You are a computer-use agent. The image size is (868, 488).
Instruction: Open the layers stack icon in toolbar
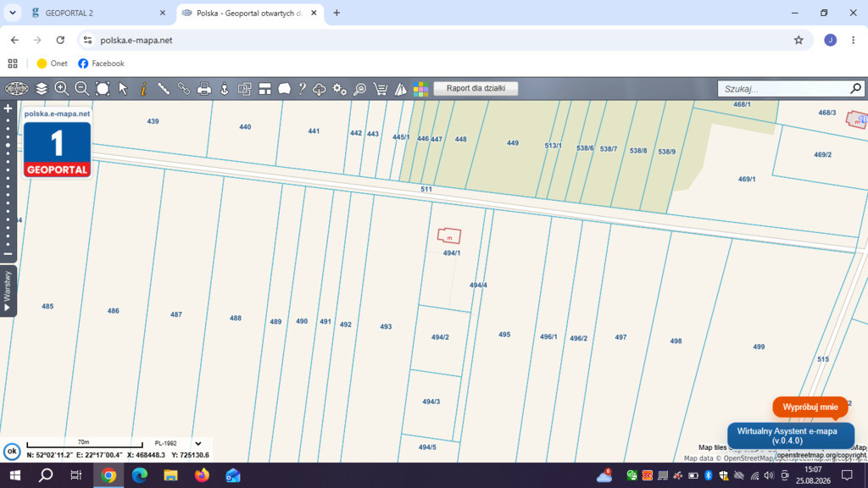[42, 88]
